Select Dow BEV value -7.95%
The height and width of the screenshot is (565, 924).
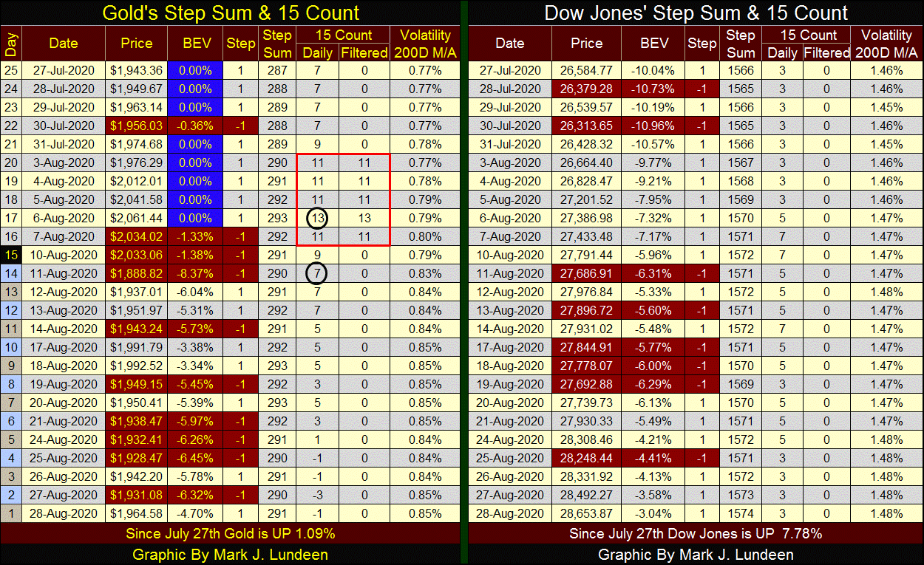pos(653,200)
